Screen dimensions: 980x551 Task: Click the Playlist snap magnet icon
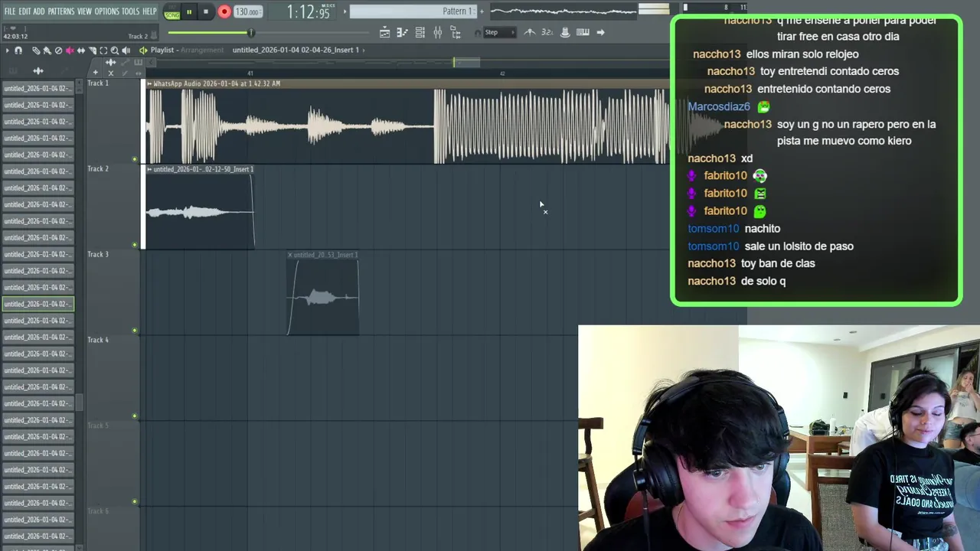(18, 51)
